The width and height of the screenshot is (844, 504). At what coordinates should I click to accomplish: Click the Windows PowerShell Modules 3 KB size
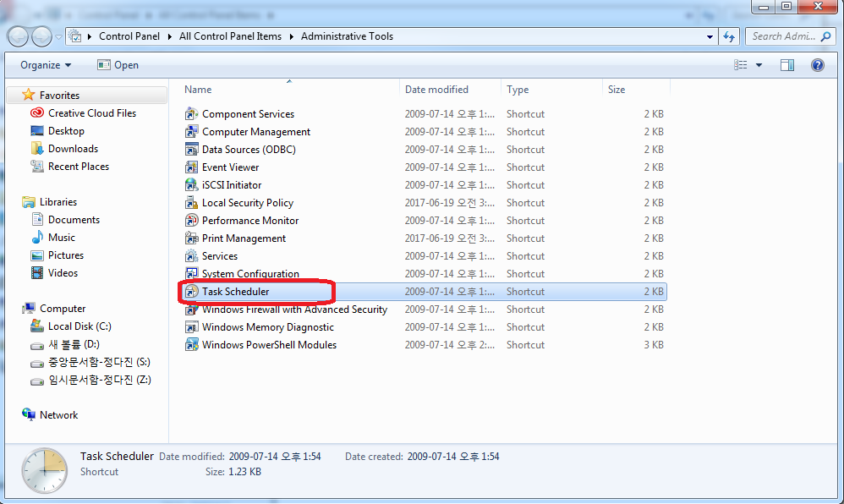click(x=654, y=345)
